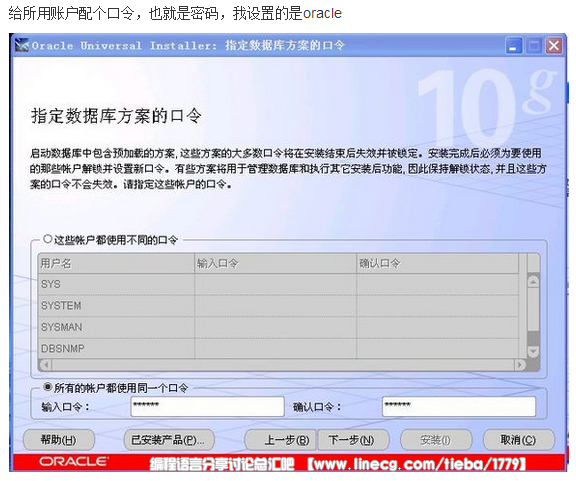Minimize the Oracle Universal Installer window
The height and width of the screenshot is (481, 576).
(513, 46)
